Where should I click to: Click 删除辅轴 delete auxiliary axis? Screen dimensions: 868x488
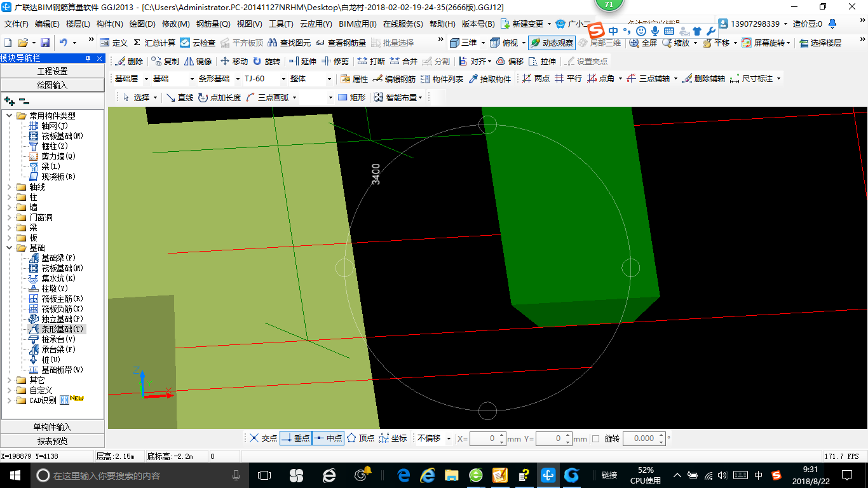(x=703, y=79)
